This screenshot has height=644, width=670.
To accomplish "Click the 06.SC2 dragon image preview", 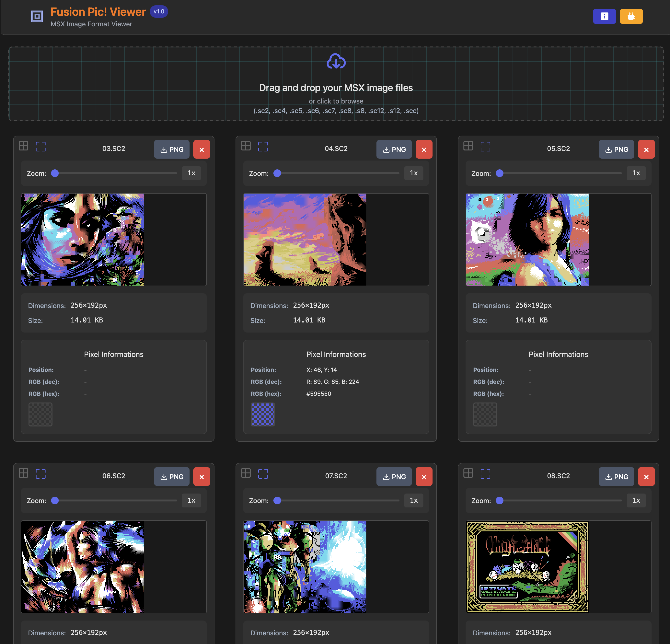I will 83,567.
